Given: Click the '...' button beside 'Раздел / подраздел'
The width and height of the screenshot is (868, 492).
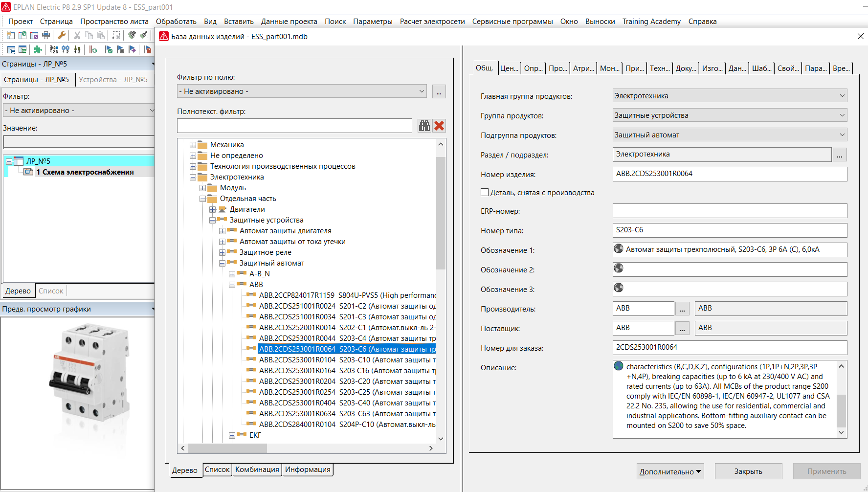Looking at the screenshot, I should click(x=840, y=155).
